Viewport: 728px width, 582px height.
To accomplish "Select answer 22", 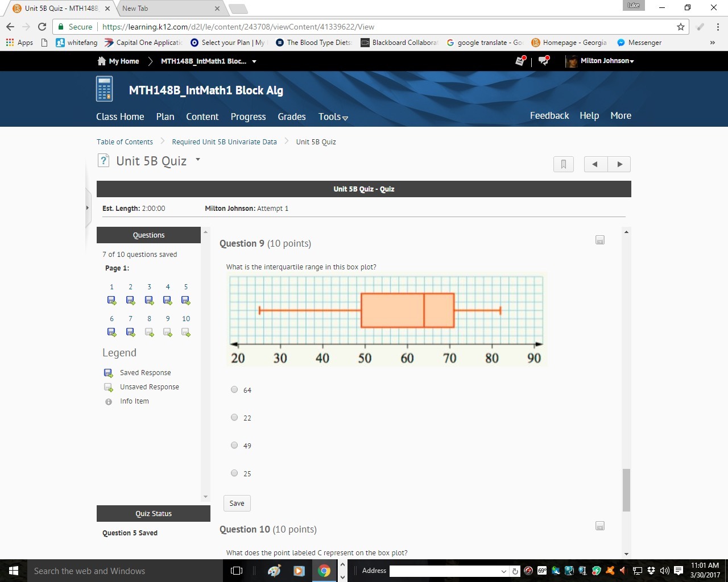I will click(x=234, y=417).
